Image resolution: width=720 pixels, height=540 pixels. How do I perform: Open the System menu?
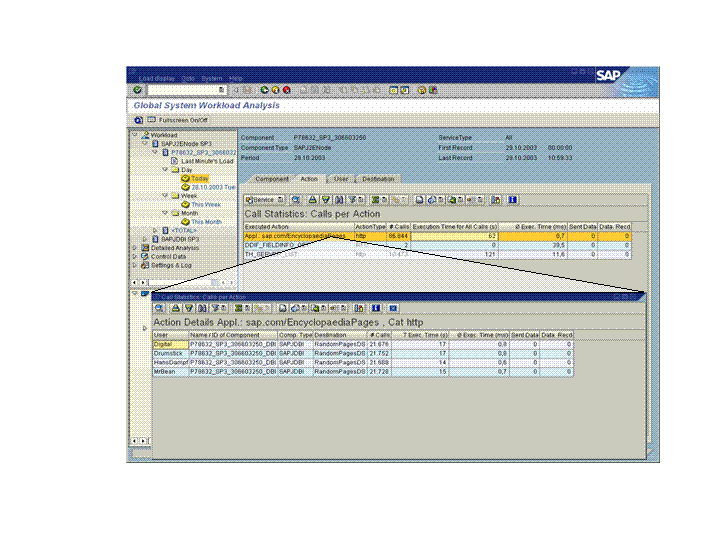pyautogui.click(x=212, y=78)
